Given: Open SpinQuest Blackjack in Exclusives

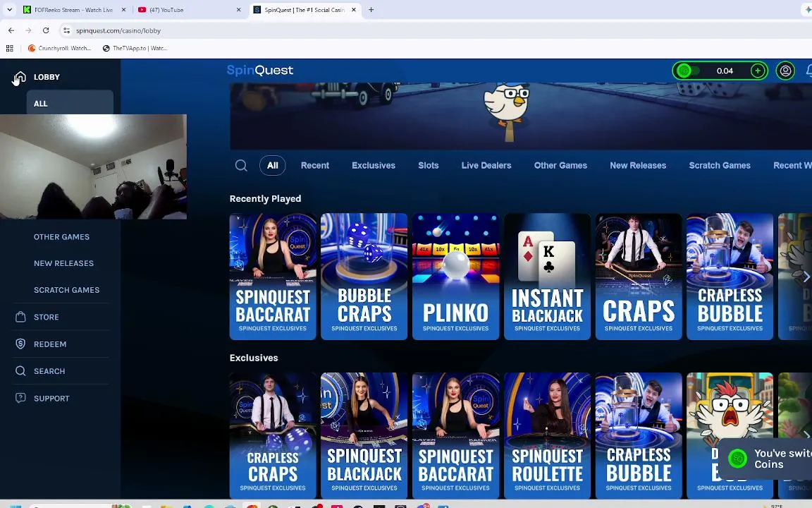Looking at the screenshot, I should pyautogui.click(x=364, y=435).
